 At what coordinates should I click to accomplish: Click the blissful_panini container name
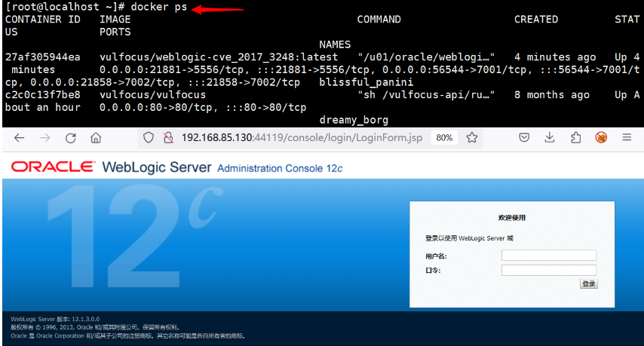pos(366,82)
